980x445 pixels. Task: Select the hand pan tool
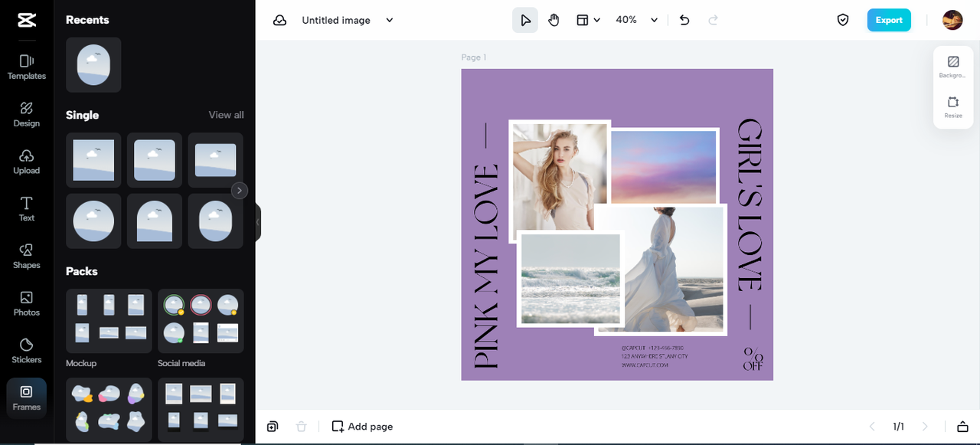554,21
